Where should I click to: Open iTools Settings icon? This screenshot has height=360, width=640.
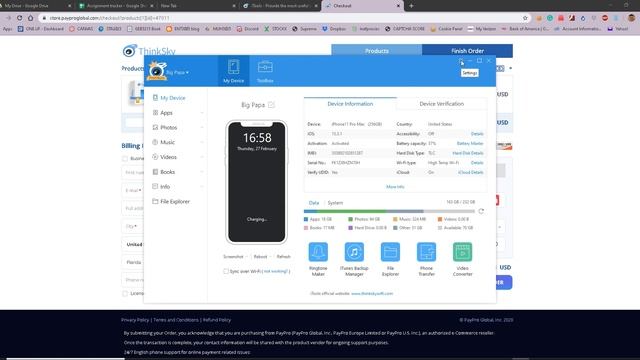(x=461, y=61)
